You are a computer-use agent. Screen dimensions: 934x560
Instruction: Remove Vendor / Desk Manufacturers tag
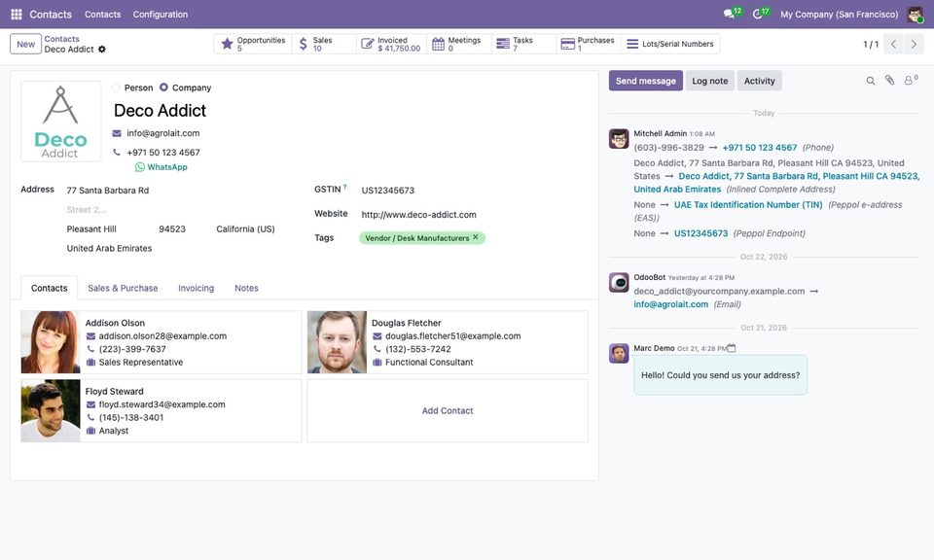click(476, 237)
